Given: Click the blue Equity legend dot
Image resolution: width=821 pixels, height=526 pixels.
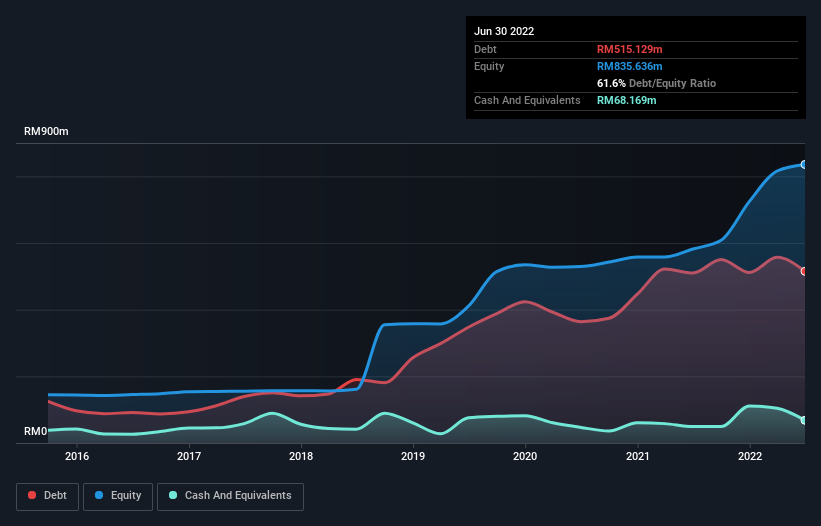Looking at the screenshot, I should coord(99,495).
